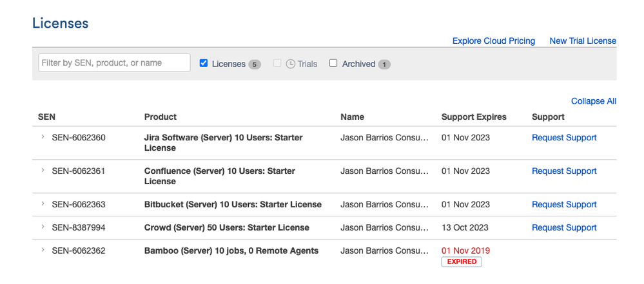Image resolution: width=644 pixels, height=284 pixels.
Task: Toggle the Trials checkbox
Action: [x=277, y=63]
